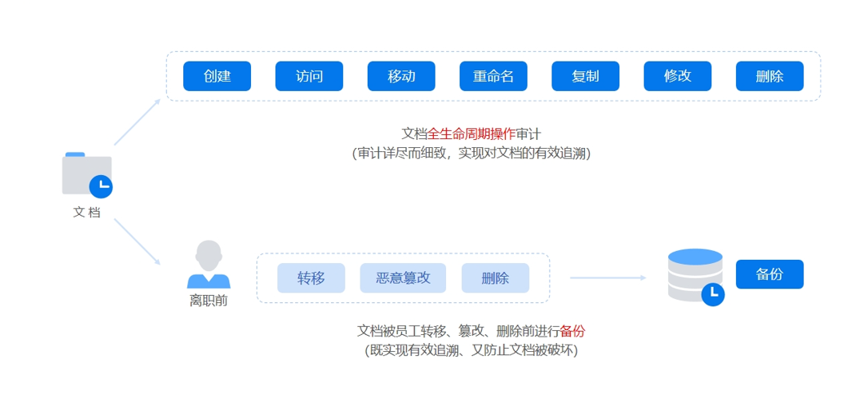Choose the 重命名 button
868x395 pixels.
pyautogui.click(x=493, y=76)
